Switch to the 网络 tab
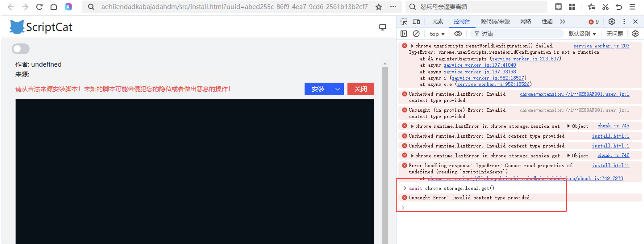 tap(525, 21)
